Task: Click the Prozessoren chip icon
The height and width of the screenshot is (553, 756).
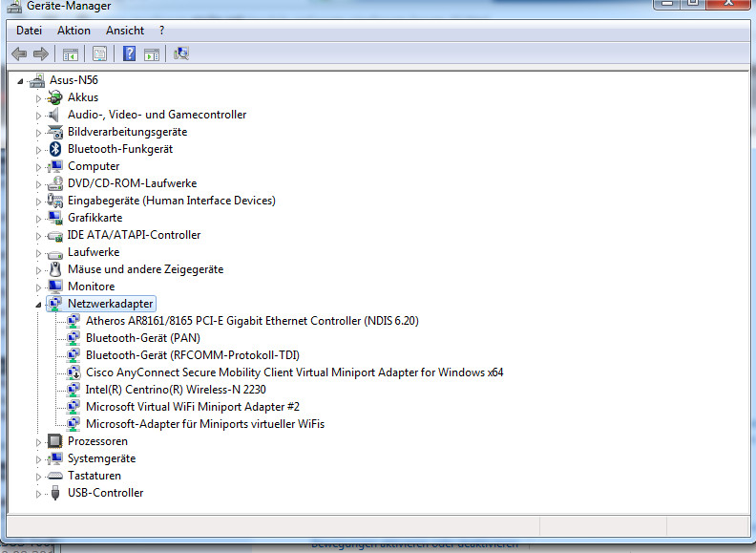Action: tap(55, 441)
